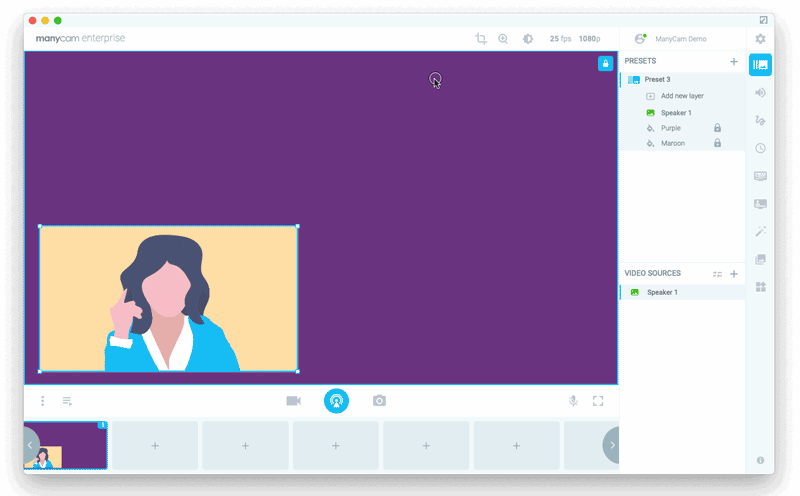Screen dimensions: 800x496
Task: Click the VIDEO SOURCES heading
Action: coord(653,273)
